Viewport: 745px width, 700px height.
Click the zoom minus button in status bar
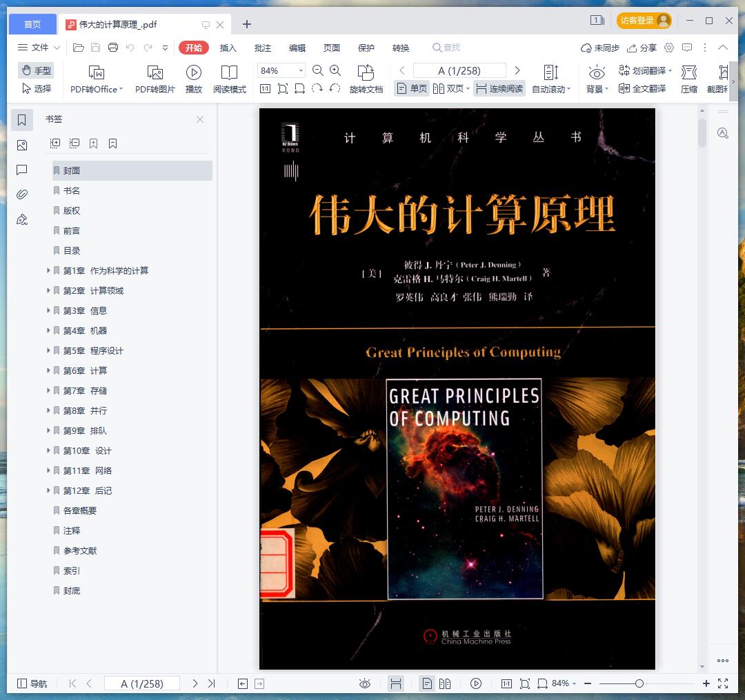tap(588, 683)
